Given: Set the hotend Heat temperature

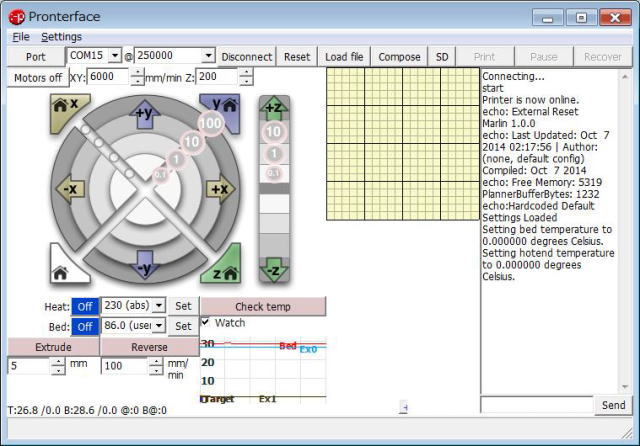Looking at the screenshot, I should (x=183, y=306).
